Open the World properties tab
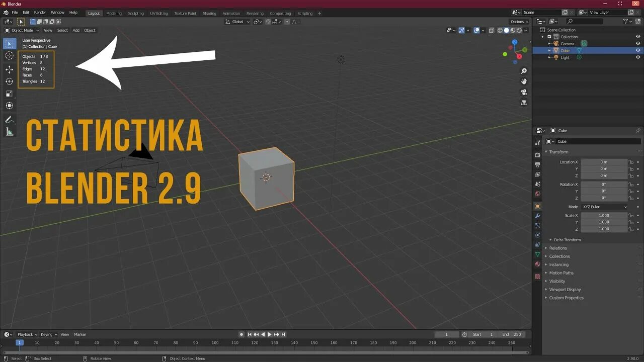 click(x=537, y=194)
